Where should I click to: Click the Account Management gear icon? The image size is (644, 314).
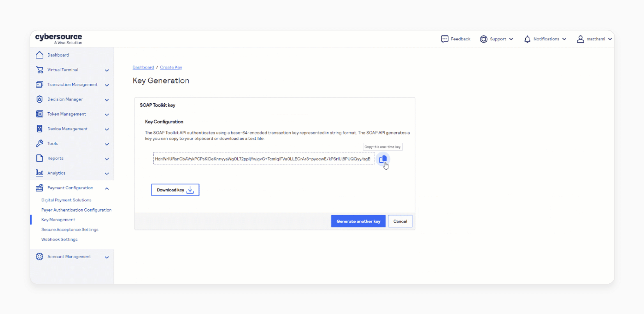(x=40, y=256)
